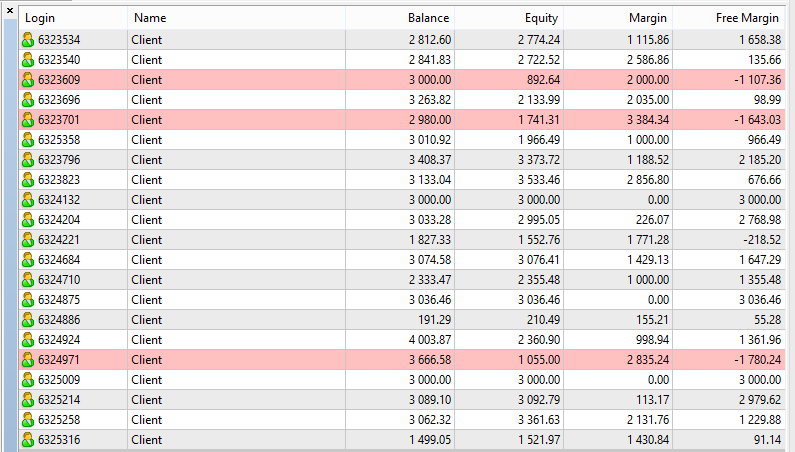Select row with login 6325258

[402, 420]
